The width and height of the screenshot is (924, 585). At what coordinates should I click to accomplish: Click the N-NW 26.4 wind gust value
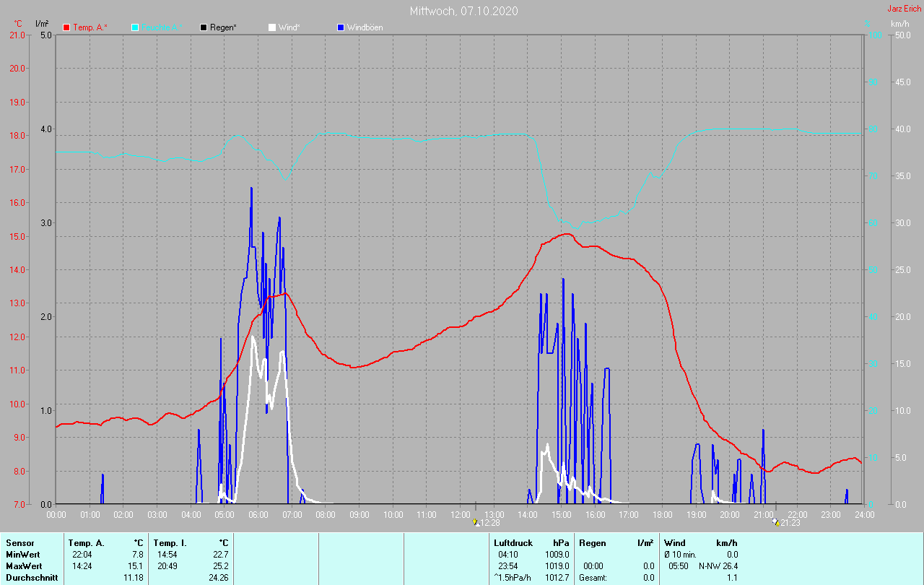718,566
